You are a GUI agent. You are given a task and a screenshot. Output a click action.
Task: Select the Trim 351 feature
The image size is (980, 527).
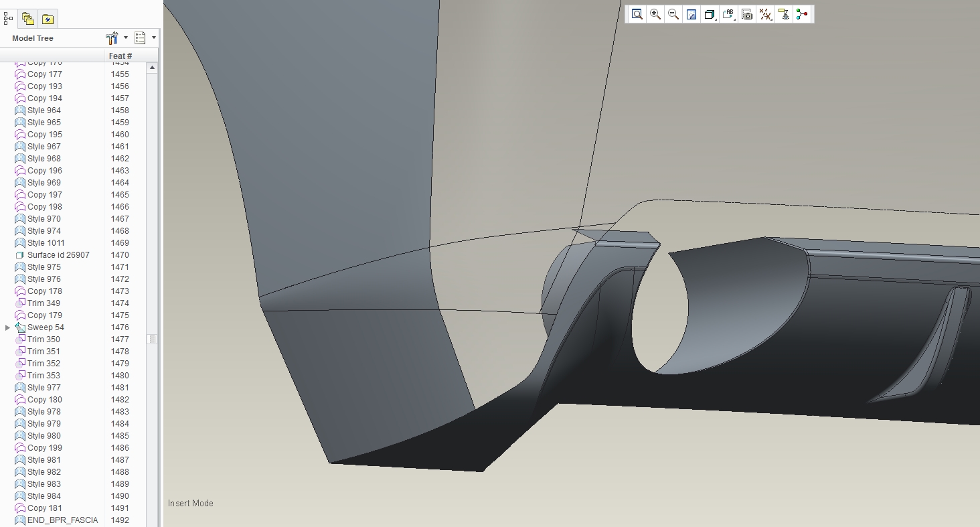tap(44, 352)
